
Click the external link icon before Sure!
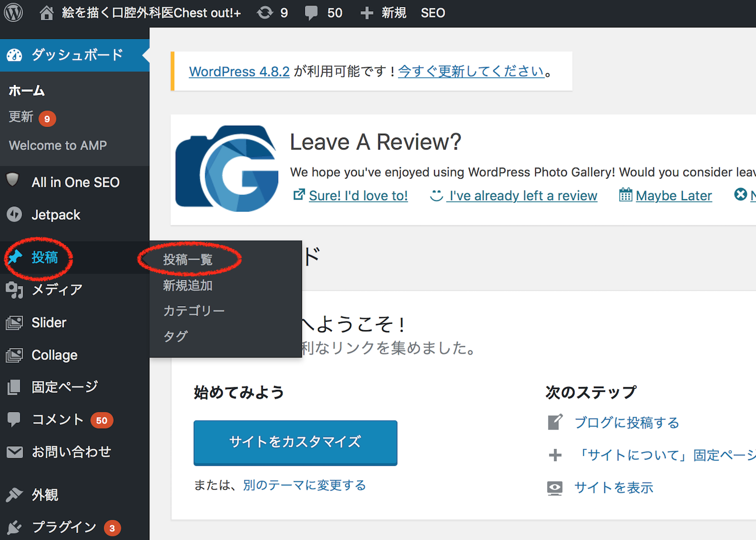point(299,195)
